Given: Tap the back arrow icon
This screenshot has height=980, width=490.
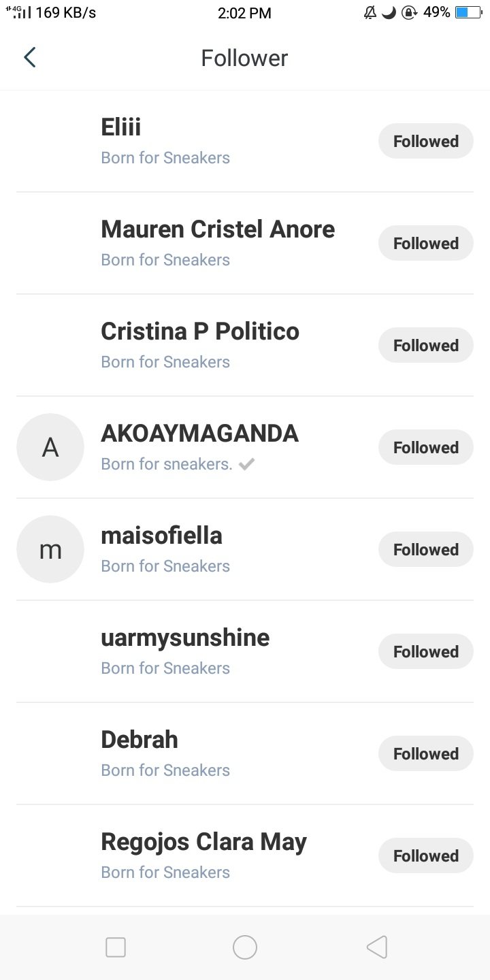Looking at the screenshot, I should coord(29,58).
